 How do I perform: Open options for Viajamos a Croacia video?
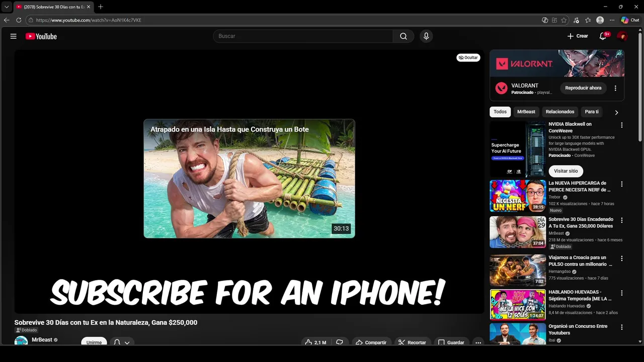621,258
